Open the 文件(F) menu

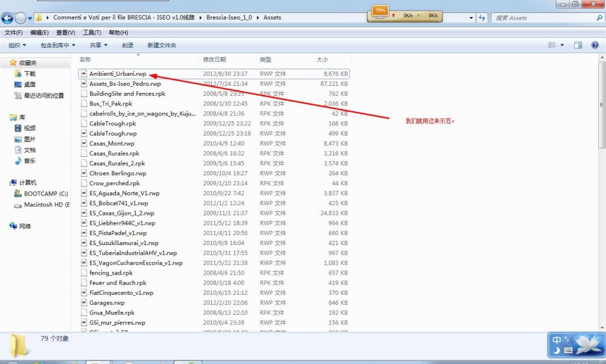pos(14,33)
